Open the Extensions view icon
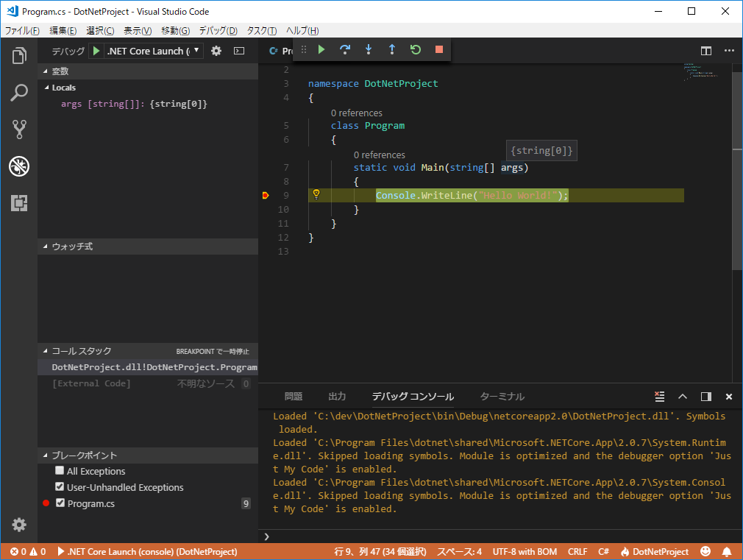Screen dimensions: 743x560 (18, 204)
